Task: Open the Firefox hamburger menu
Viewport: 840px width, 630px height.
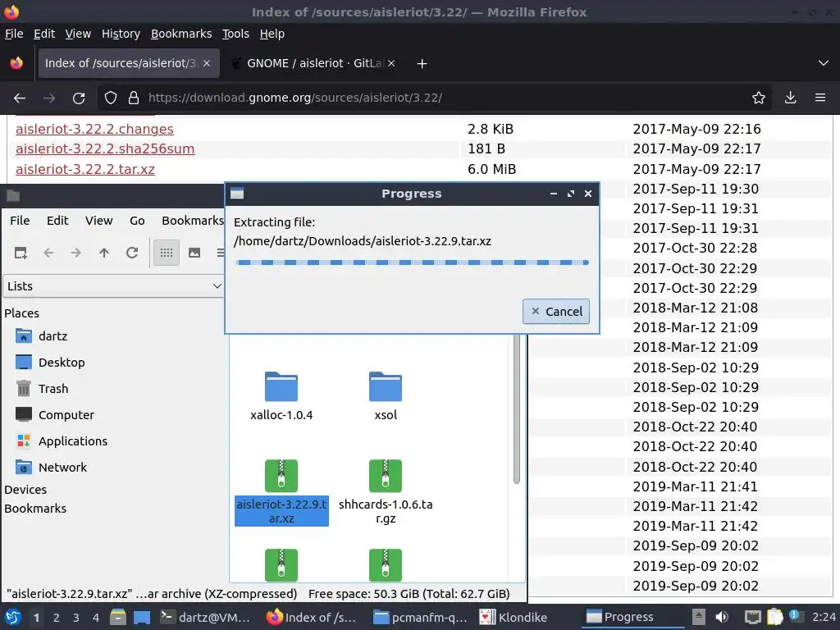Action: [x=820, y=98]
